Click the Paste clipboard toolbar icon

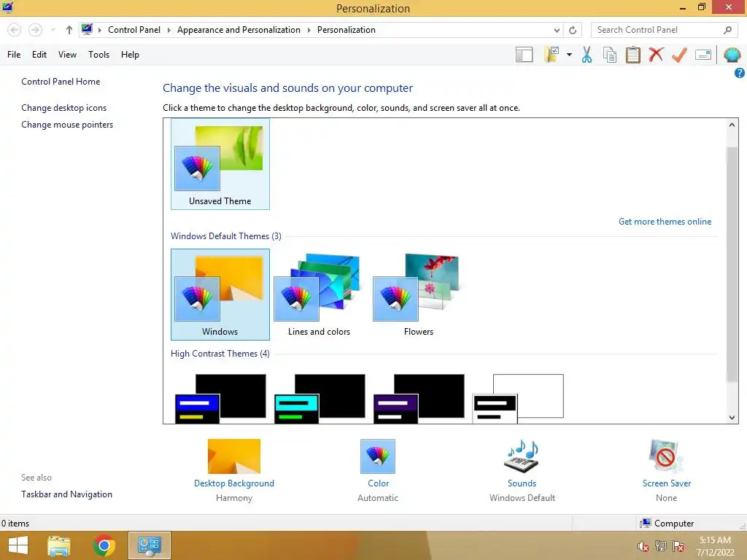[632, 55]
